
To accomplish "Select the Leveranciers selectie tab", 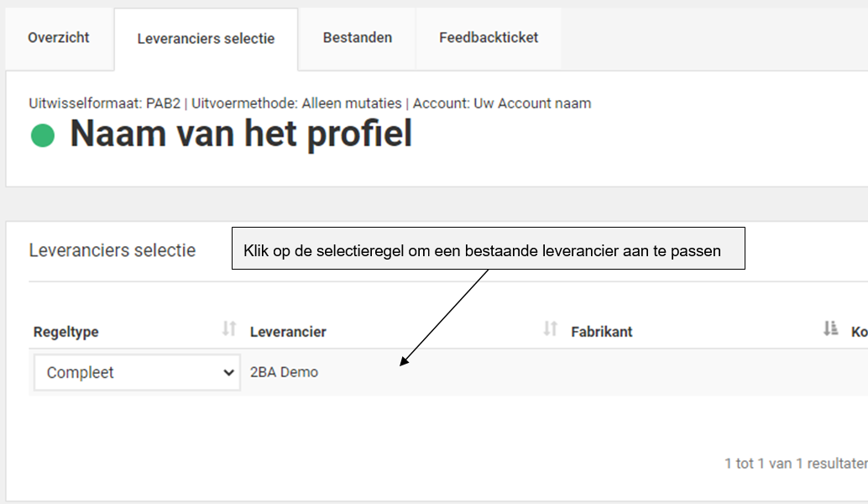I will [x=206, y=38].
